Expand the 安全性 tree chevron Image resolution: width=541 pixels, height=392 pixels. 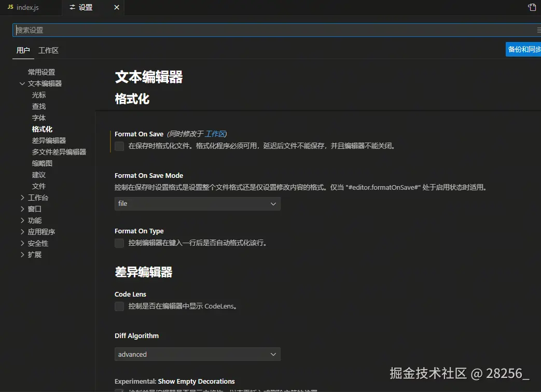(x=22, y=243)
